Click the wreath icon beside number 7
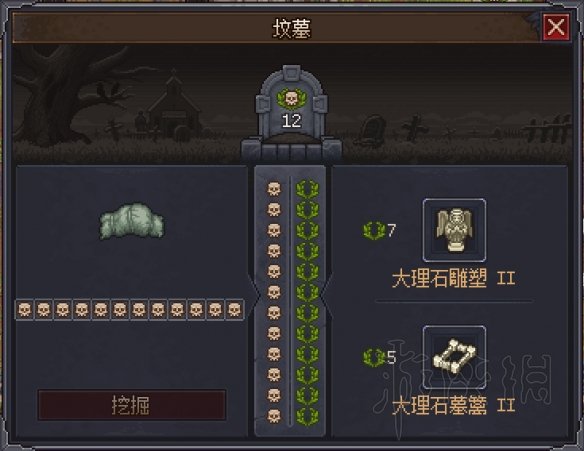584x451 pixels. (x=374, y=230)
